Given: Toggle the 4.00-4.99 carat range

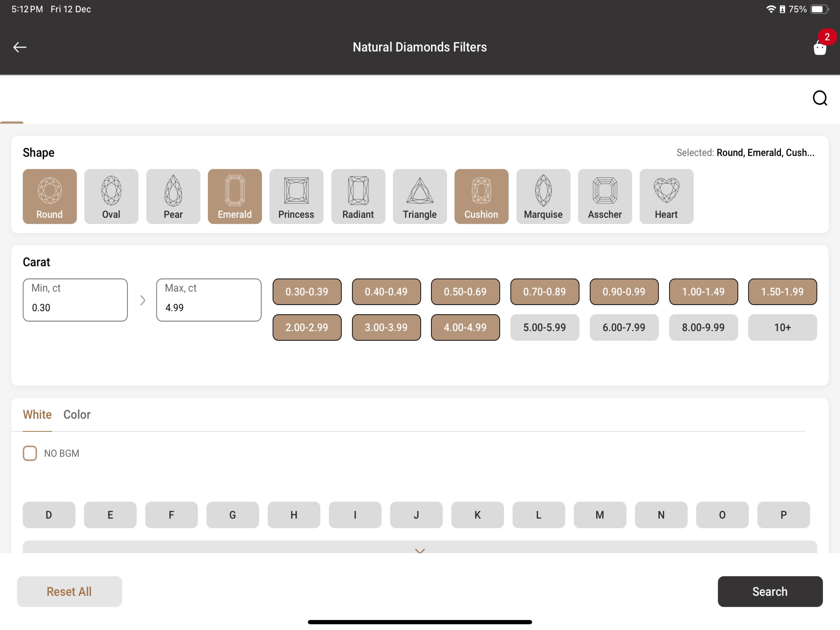Looking at the screenshot, I should [465, 327].
